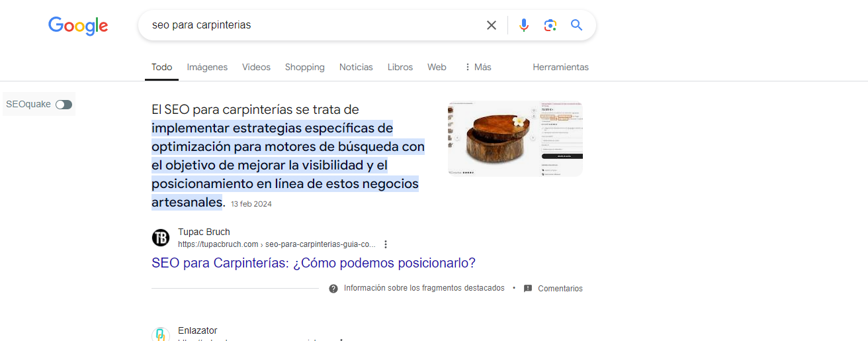This screenshot has height=341, width=868.
Task: Click the featured snippet text paragraph
Action: click(x=288, y=156)
